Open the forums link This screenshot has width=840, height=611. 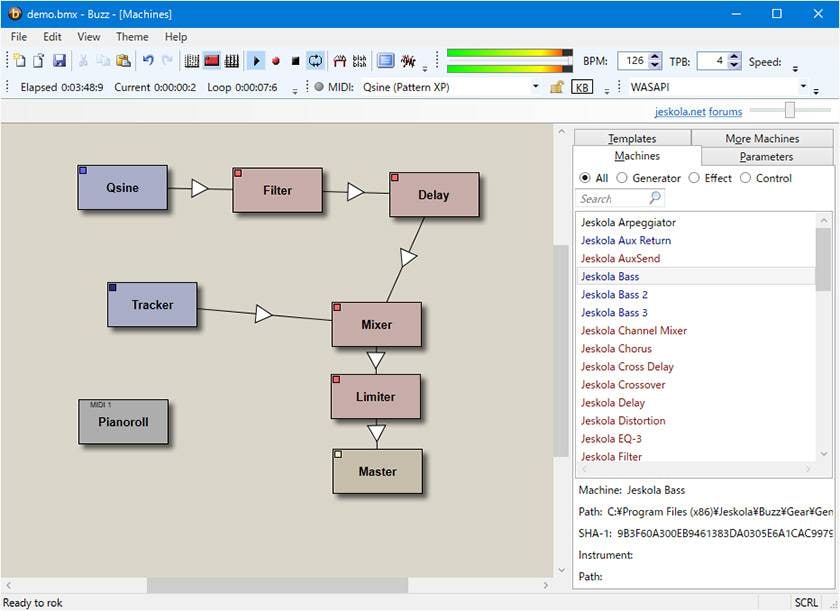(725, 111)
